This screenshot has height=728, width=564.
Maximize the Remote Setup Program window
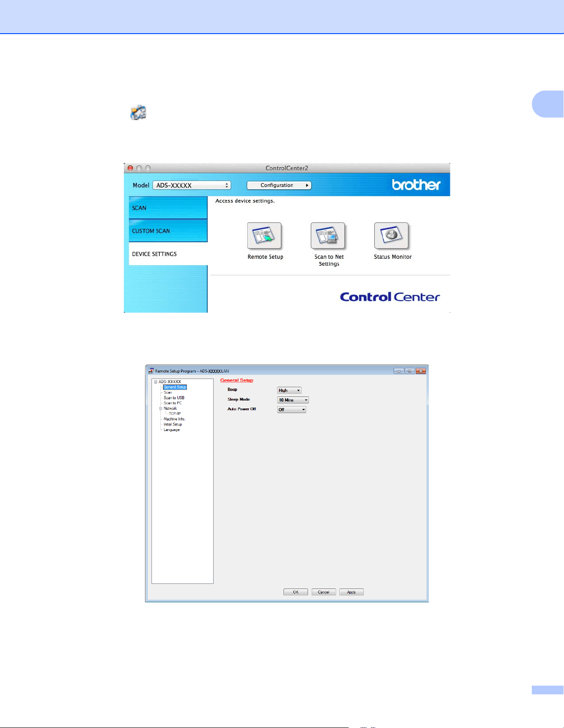(410, 371)
